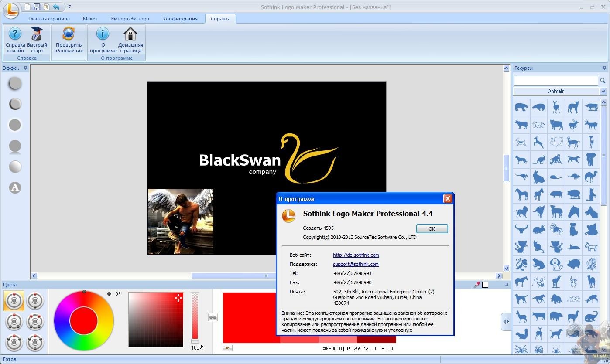Image resolution: width=610 pixels, height=364 pixels.
Task: Open the http://de.sothink.com link
Action: coord(356,255)
